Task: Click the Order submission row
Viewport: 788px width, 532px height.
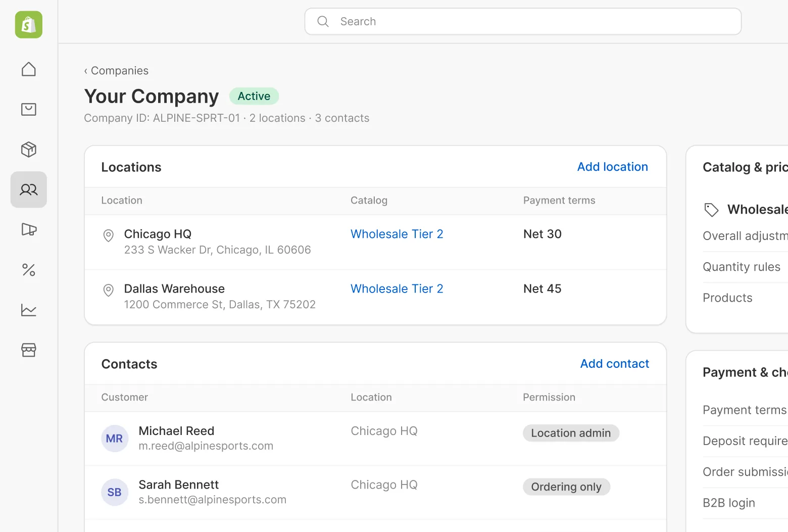Action: tap(745, 471)
